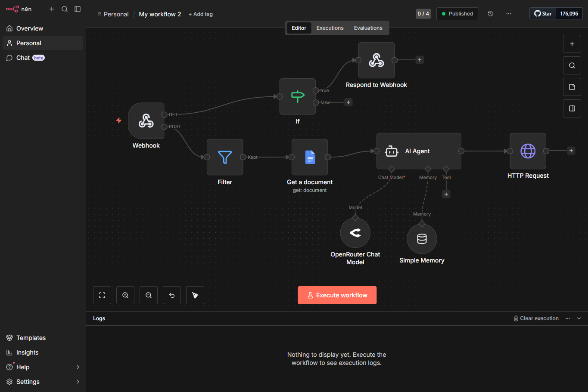
Task: Expand the Settings submenu
Action: tap(78, 382)
